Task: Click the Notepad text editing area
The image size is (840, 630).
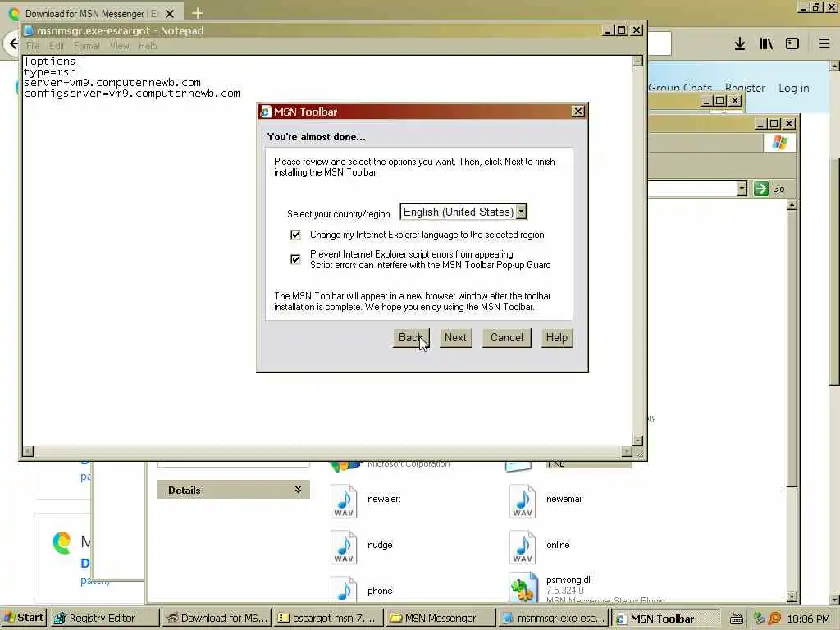Action: click(327, 251)
